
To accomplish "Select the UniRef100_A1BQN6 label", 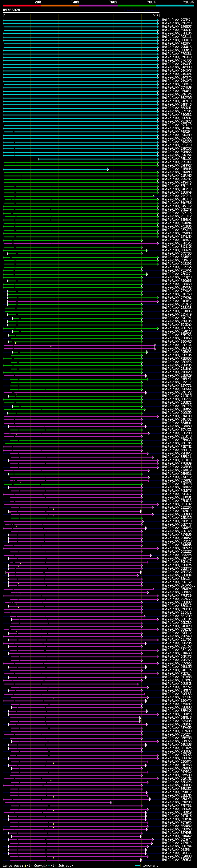I will [177, 169].
